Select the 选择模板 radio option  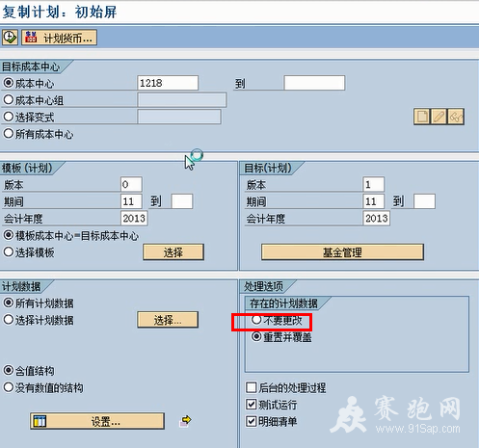(9, 251)
